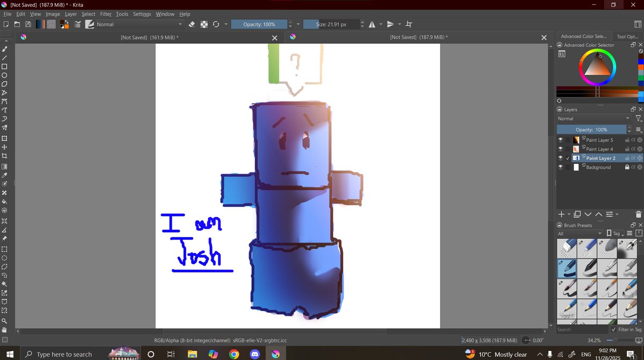Select the Pan hand tool
Screen dimensions: 644x360
click(4, 329)
